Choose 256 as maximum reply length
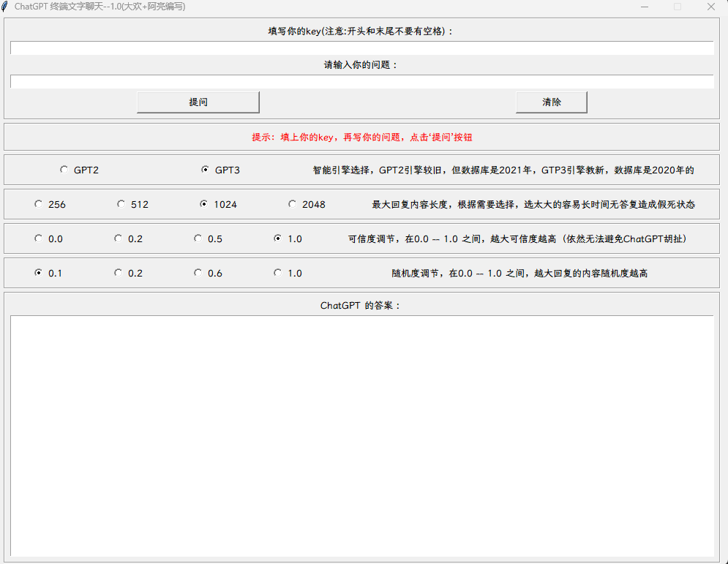 pos(38,204)
